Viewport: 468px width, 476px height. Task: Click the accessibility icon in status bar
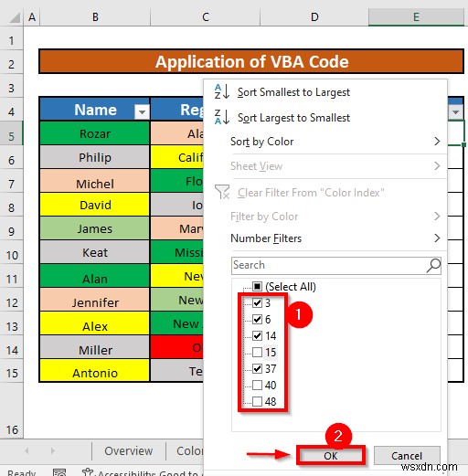[88, 472]
